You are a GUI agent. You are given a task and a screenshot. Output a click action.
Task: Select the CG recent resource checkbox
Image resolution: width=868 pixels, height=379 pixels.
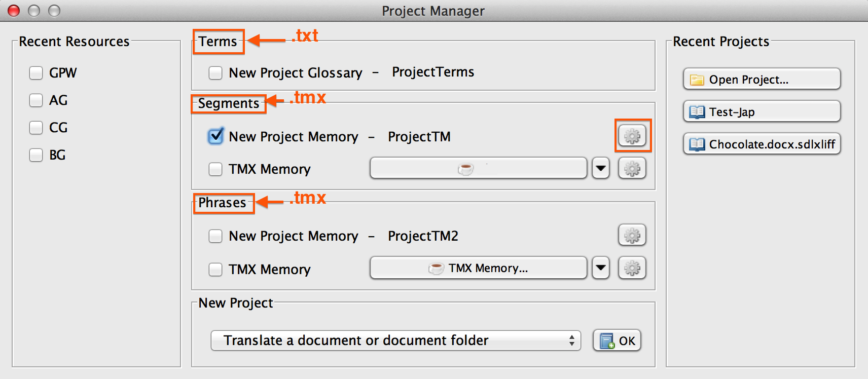pyautogui.click(x=36, y=128)
